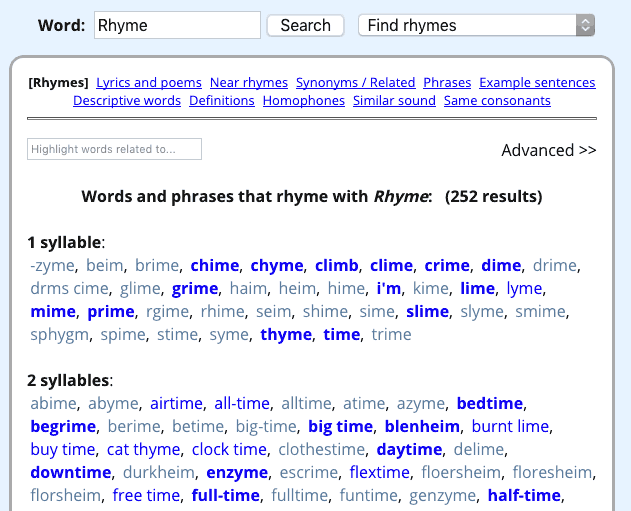631x511 pixels.
Task: Switch to Lyrics and poems tab
Action: point(149,83)
